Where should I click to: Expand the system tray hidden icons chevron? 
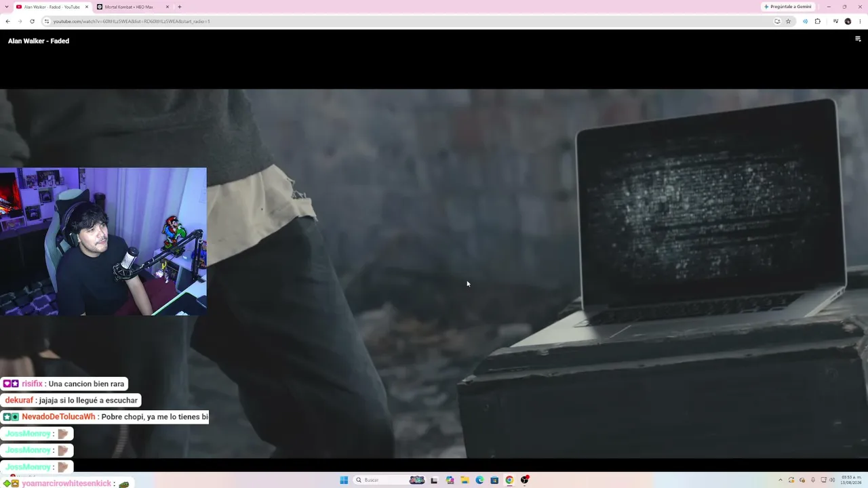[780, 480]
